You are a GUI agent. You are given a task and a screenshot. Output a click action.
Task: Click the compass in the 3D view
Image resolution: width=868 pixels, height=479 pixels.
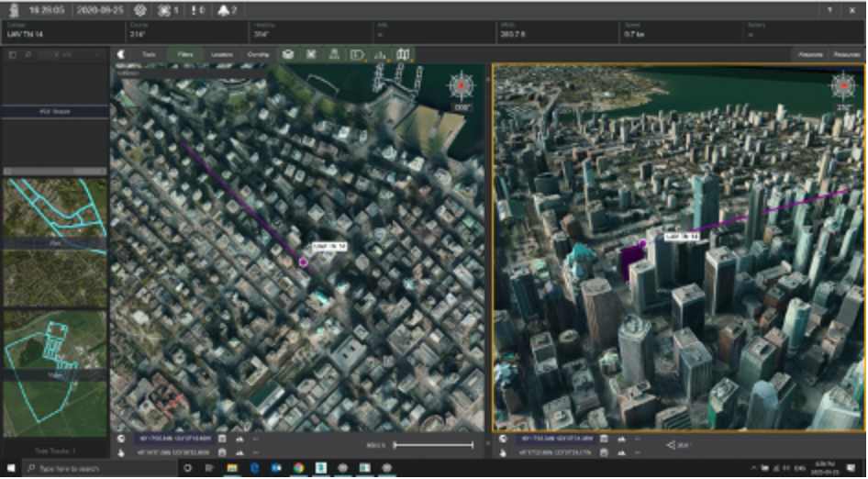(843, 87)
